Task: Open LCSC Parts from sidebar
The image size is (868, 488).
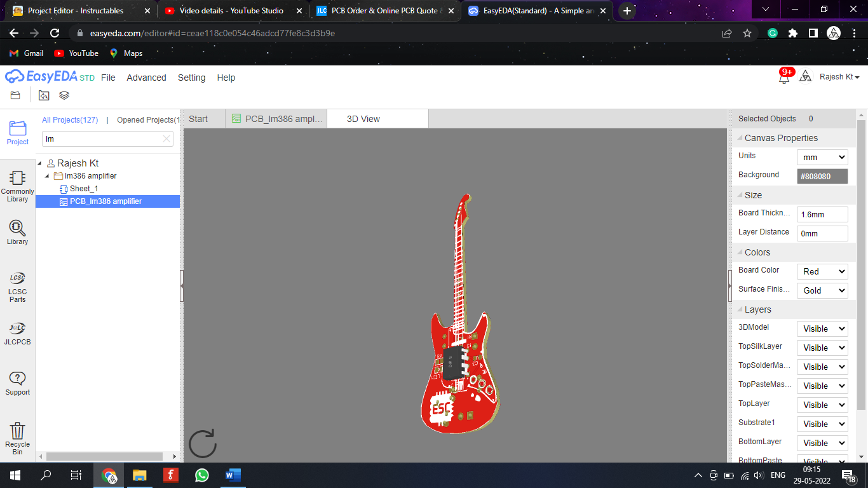Action: [x=18, y=286]
